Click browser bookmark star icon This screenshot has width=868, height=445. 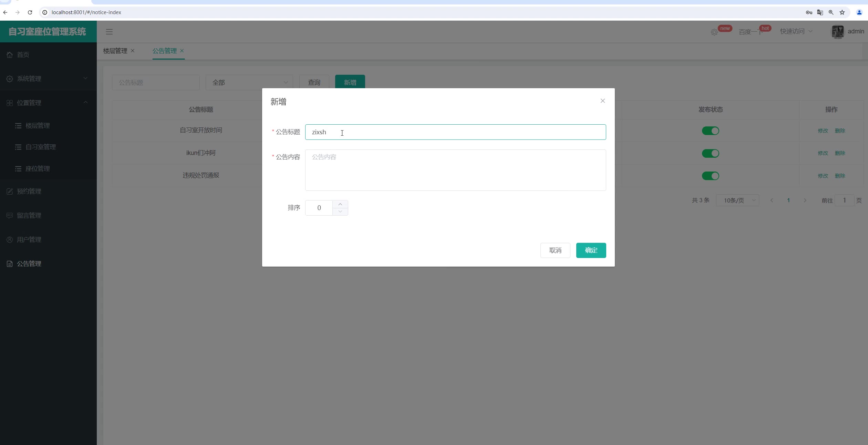[x=842, y=12]
